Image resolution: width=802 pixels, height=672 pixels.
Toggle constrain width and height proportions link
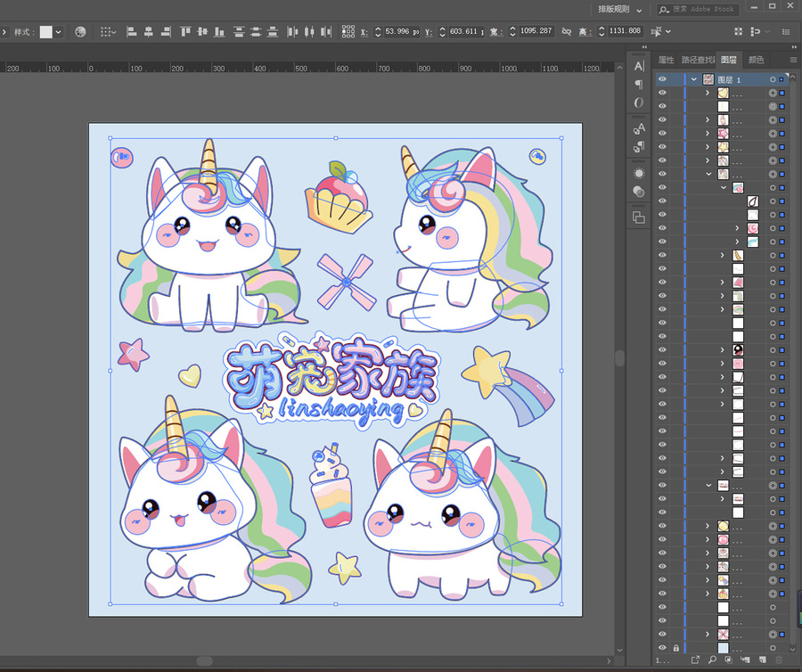(566, 32)
